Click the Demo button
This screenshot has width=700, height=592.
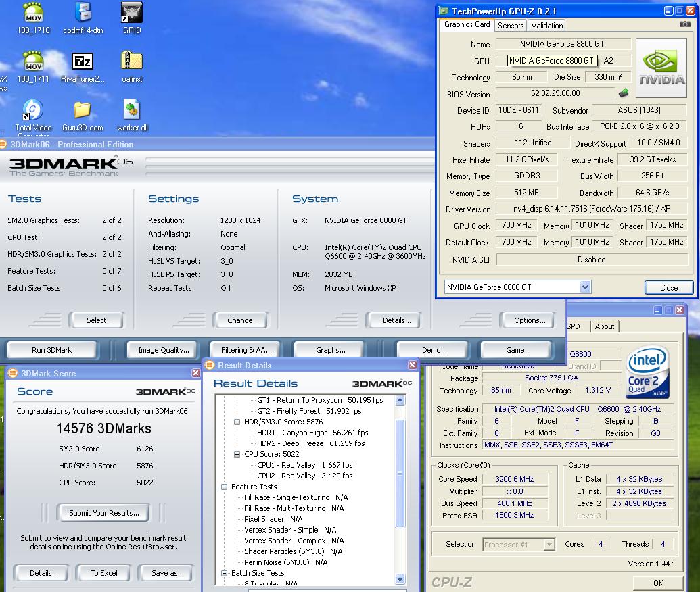[x=434, y=350]
